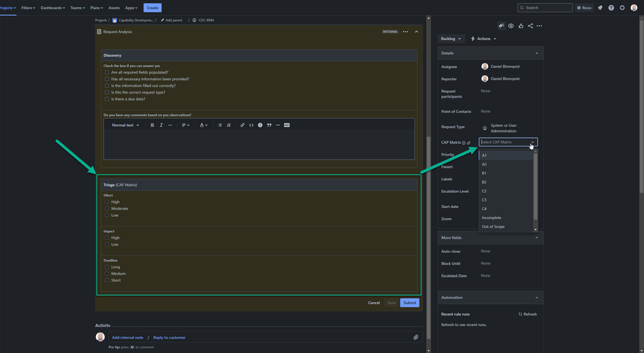
Task: Click the feedback megaphone icon
Action: 501,26
